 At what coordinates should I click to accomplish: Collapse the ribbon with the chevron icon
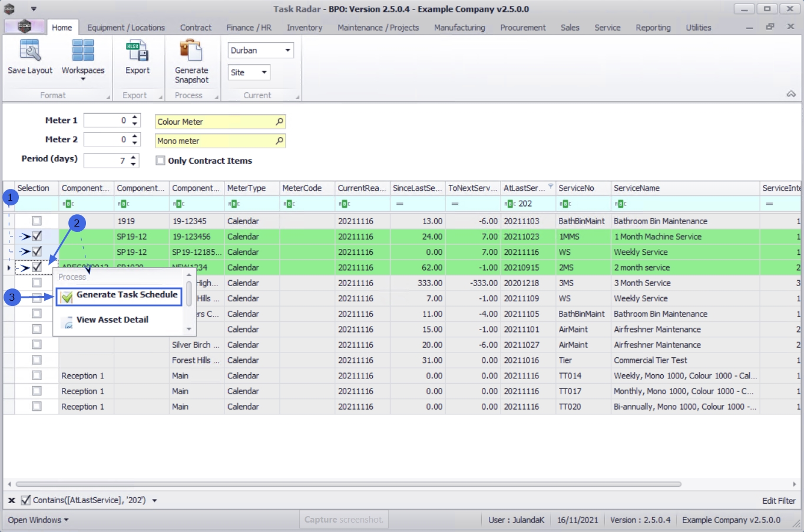click(x=791, y=94)
